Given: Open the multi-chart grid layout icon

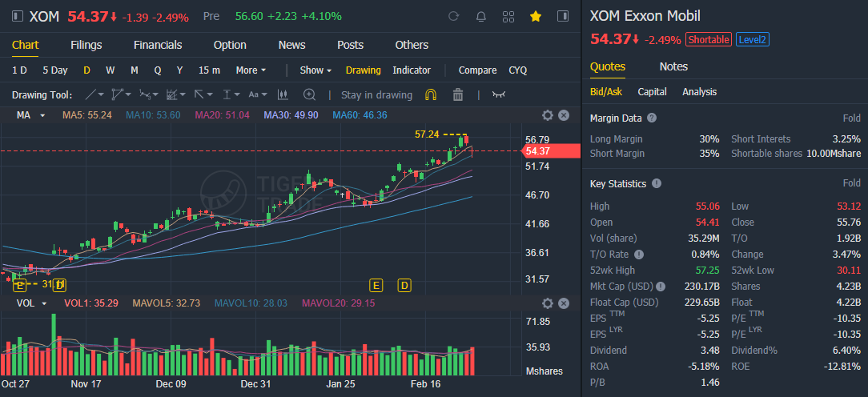Looking at the screenshot, I should tap(508, 17).
